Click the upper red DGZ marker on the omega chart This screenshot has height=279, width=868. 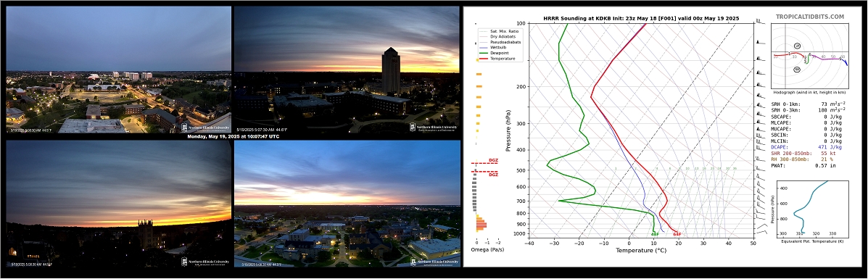pyautogui.click(x=485, y=162)
